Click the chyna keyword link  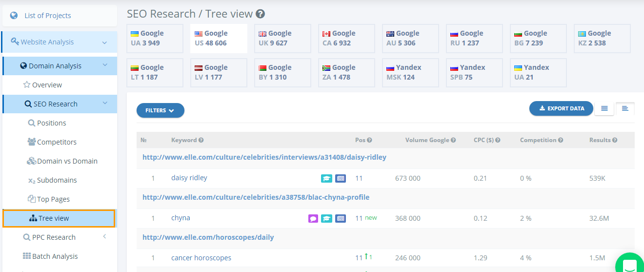pyautogui.click(x=181, y=218)
